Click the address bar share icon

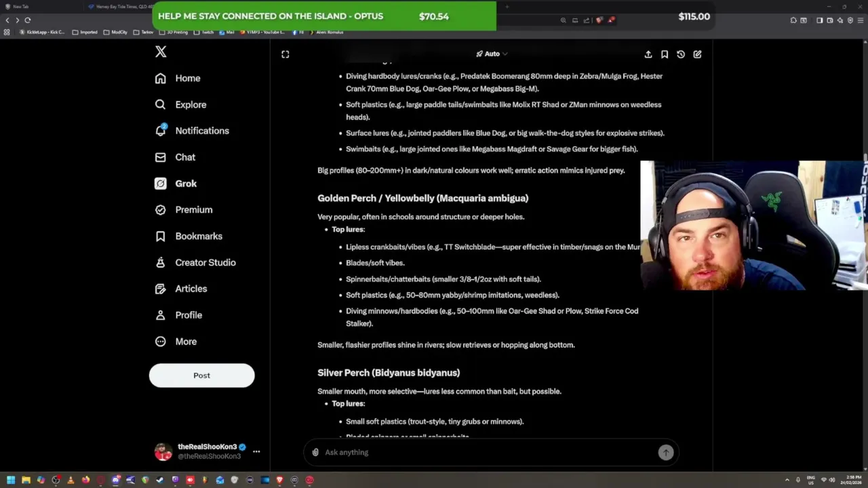coord(587,20)
